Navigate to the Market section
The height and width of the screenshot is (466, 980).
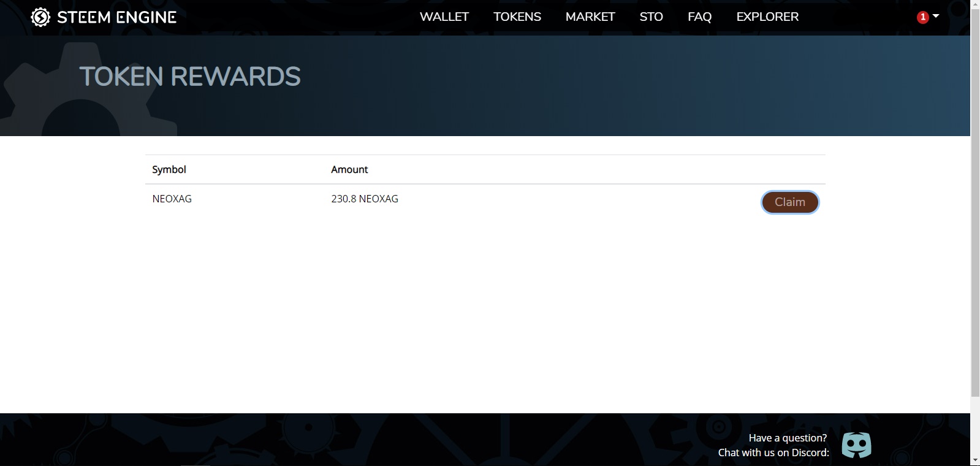click(590, 17)
